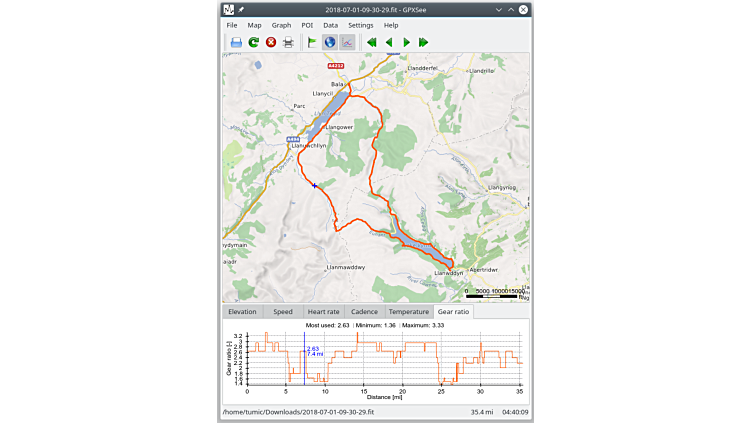Click the blue waypoint cross on the map
The width and height of the screenshot is (752, 423).
(x=314, y=185)
